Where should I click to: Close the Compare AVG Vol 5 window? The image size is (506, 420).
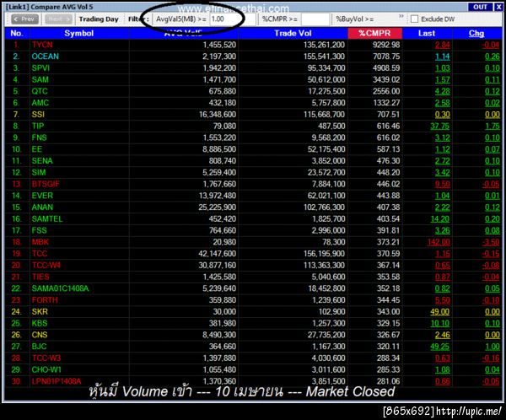coord(498,7)
